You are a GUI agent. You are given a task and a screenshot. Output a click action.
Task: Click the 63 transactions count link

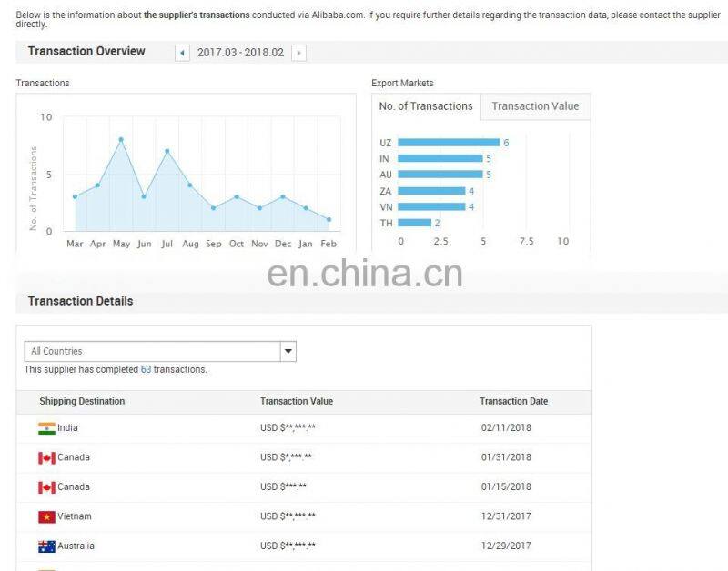[x=146, y=370]
